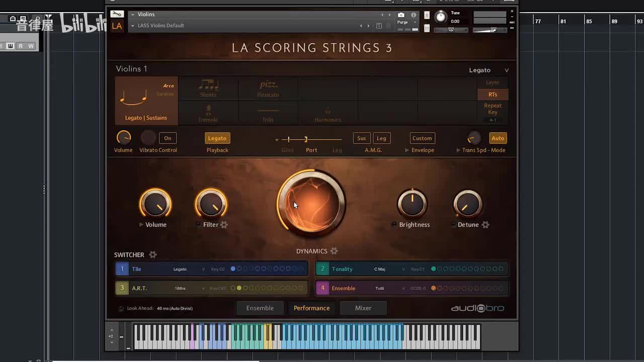Open the Filter settings gear
644x362 pixels.
(224, 225)
